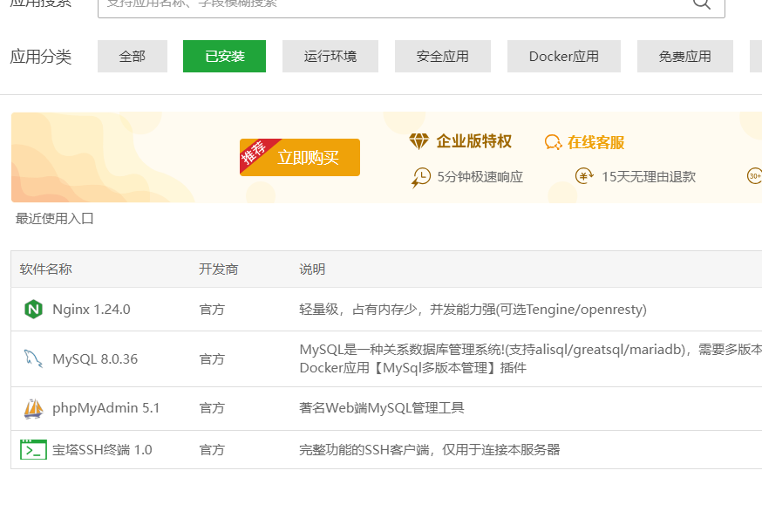Image resolution: width=762 pixels, height=532 pixels.
Task: Click the 在线客服 chat bubble icon
Action: coord(553,142)
